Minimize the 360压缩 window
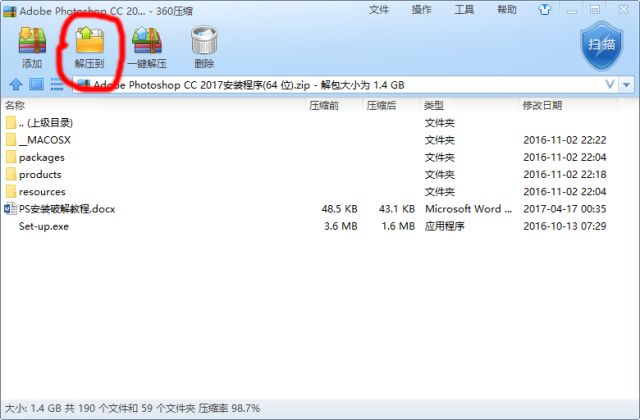Image resolution: width=640 pixels, height=420 pixels. tap(572, 10)
